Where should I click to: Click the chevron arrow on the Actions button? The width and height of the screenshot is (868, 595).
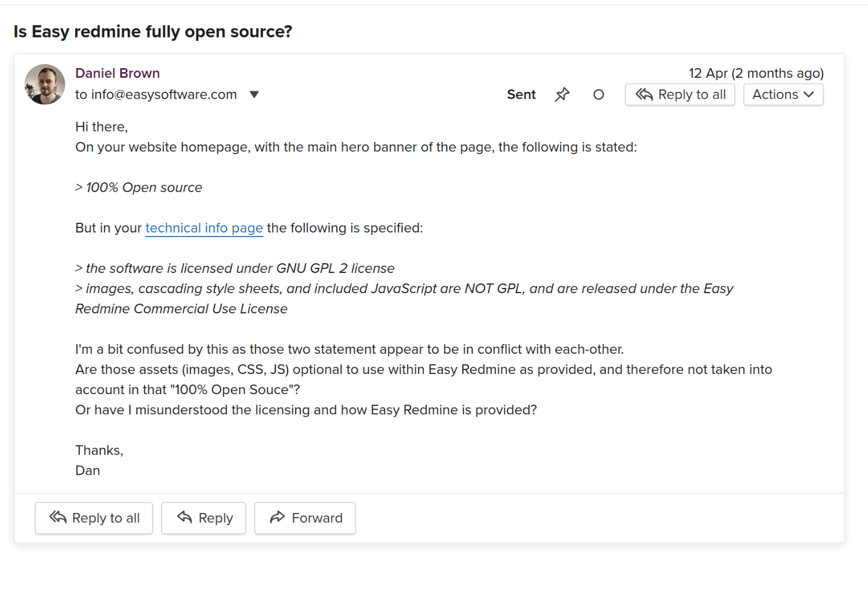(809, 95)
